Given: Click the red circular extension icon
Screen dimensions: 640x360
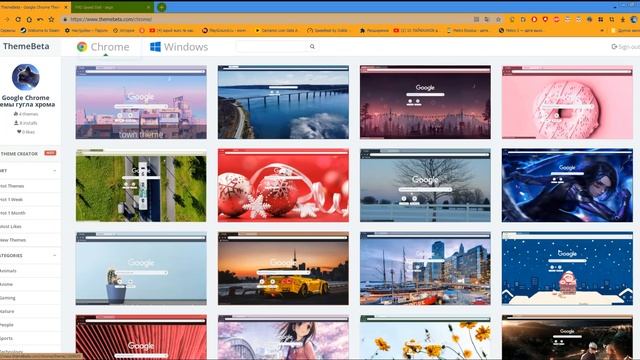Looking at the screenshot, I should pos(534,19).
